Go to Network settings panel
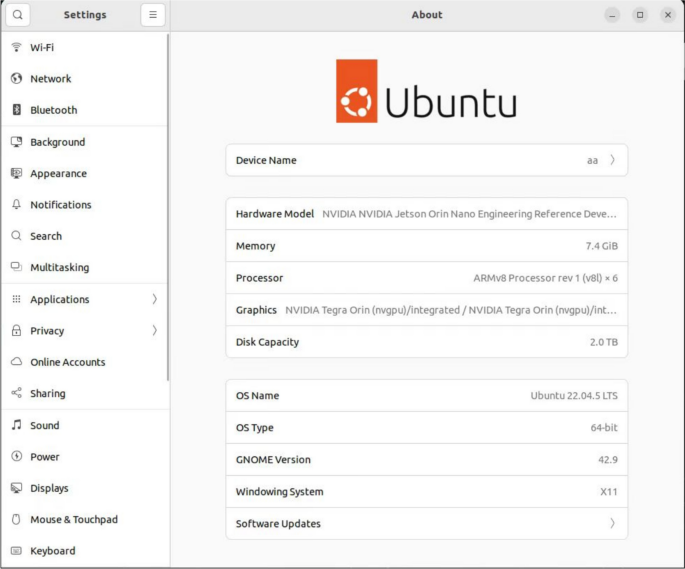Image resolution: width=685 pixels, height=569 pixels. (x=51, y=79)
